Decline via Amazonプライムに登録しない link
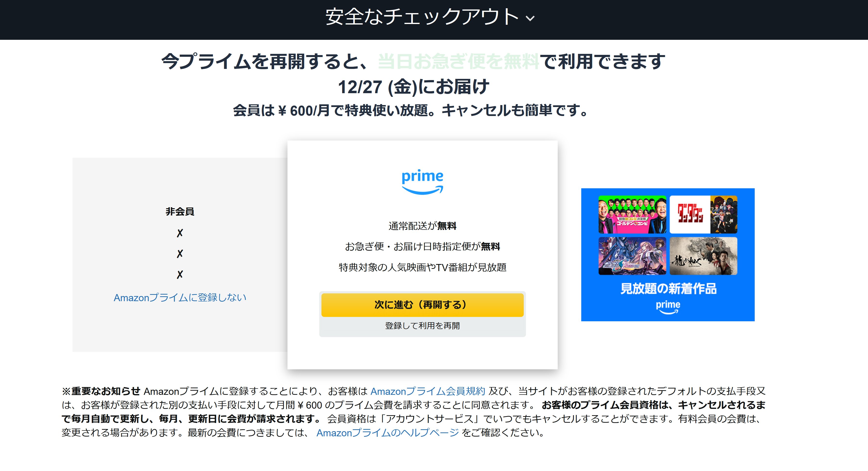The height and width of the screenshot is (471, 868). pos(180,298)
